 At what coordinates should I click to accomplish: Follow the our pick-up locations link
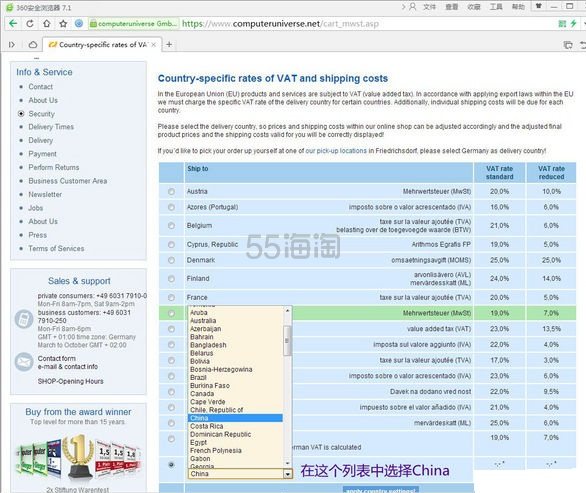(336, 151)
